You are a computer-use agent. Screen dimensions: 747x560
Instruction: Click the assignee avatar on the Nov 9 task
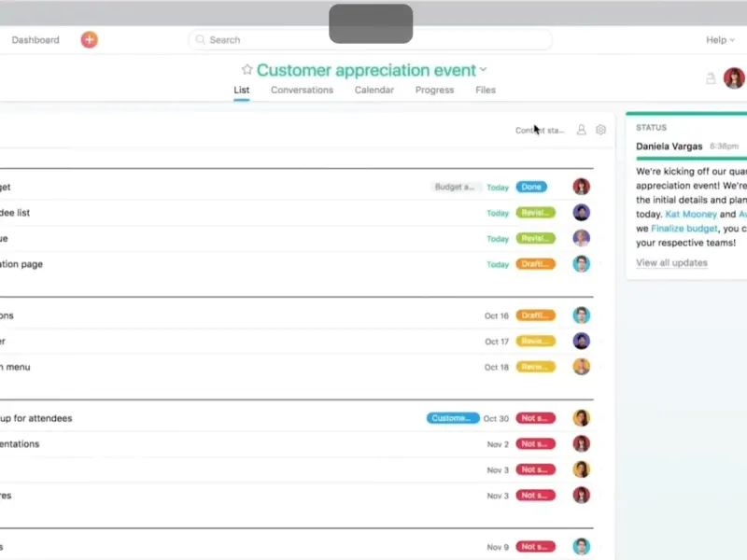[x=582, y=547]
